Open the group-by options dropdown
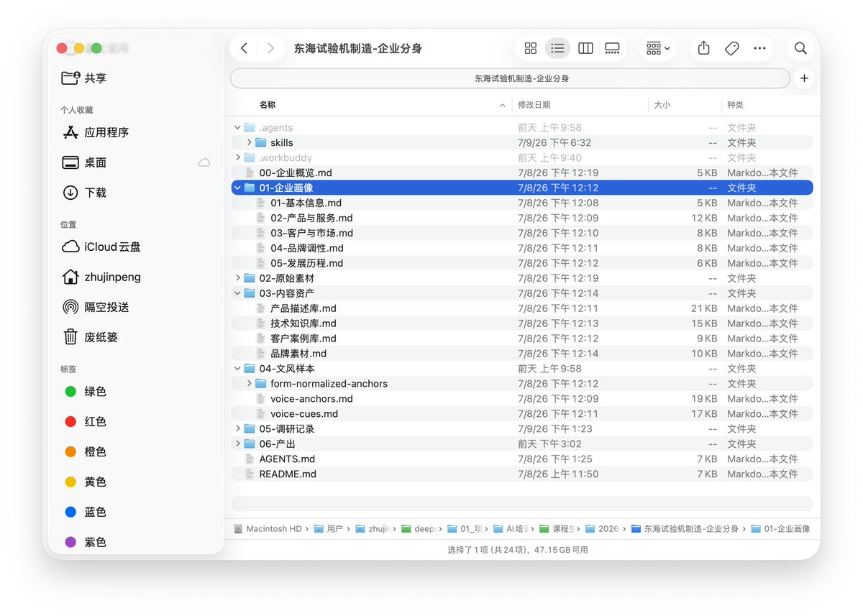The height and width of the screenshot is (616, 863). point(658,48)
